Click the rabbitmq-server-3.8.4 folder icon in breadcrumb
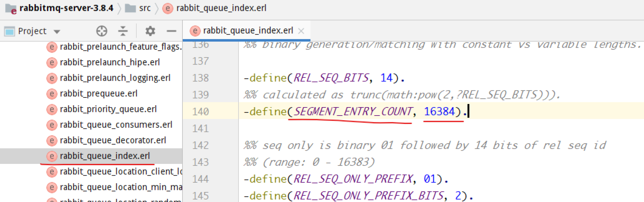The height and width of the screenshot is (202, 644). (x=11, y=8)
